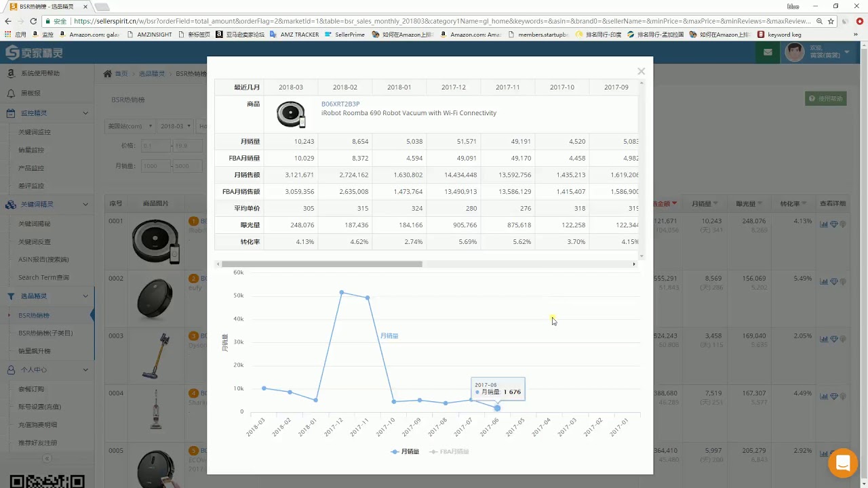Open the bar chart icon for the 4.13% row

824,224
